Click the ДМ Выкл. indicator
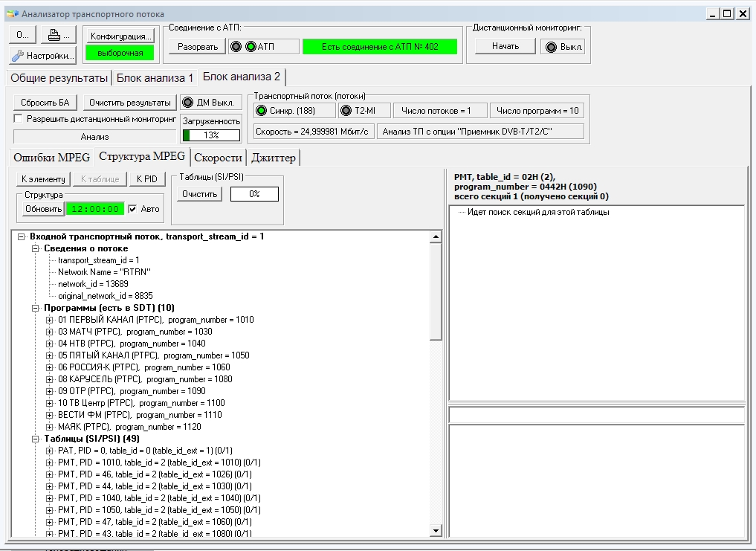 point(188,103)
